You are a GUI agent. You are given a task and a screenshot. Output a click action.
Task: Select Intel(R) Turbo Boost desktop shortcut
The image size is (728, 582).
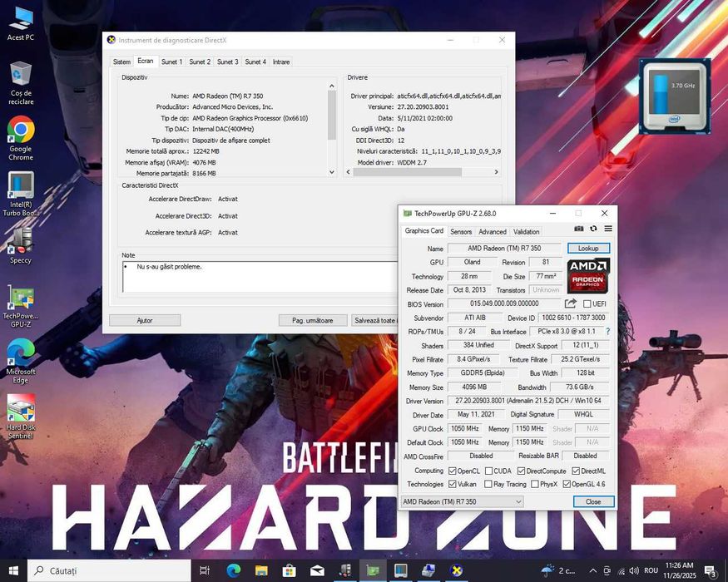click(21, 194)
